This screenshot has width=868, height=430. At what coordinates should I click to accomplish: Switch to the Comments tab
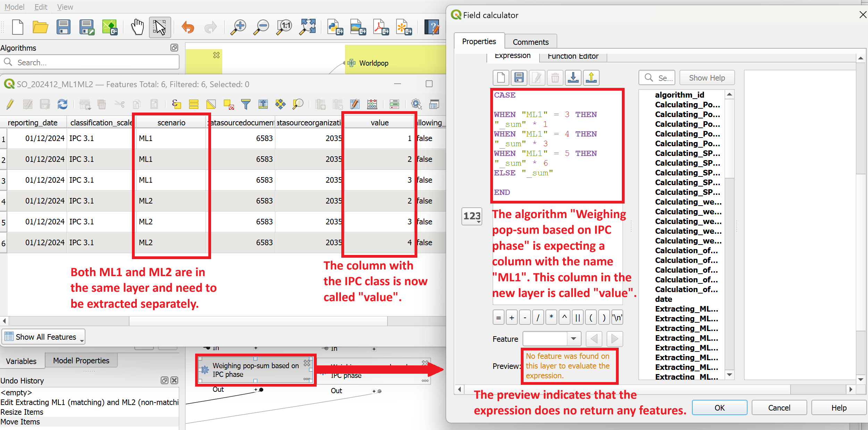531,41
